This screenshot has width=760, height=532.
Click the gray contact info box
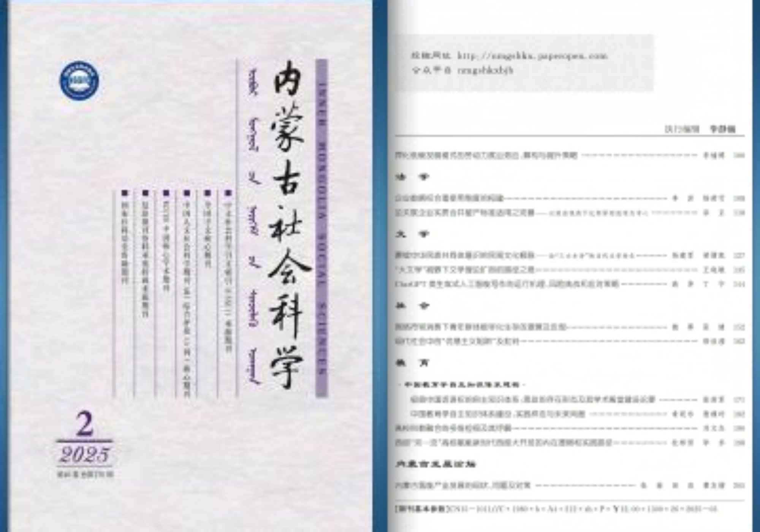(x=524, y=63)
